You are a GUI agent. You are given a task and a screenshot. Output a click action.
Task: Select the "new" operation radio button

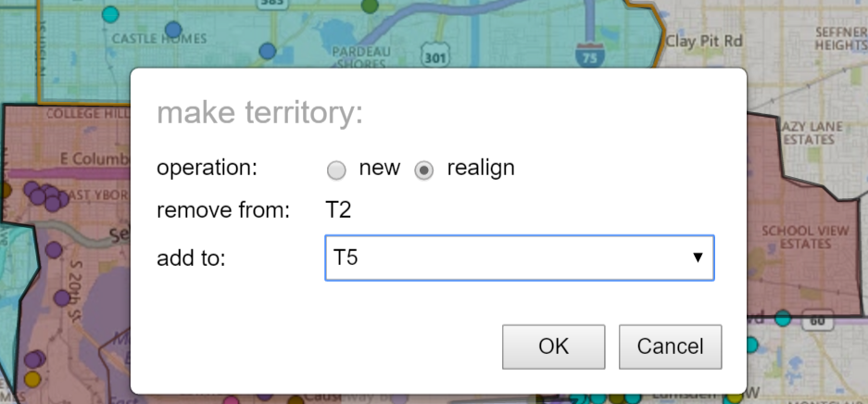(336, 170)
